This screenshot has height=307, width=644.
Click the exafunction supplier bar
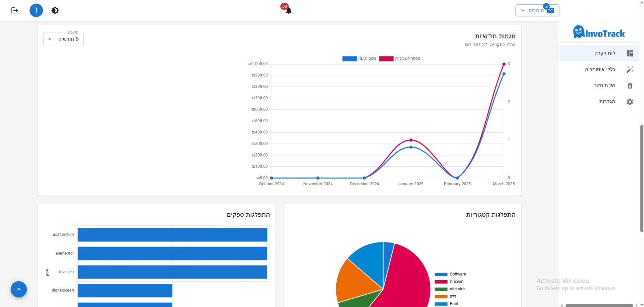(x=173, y=235)
